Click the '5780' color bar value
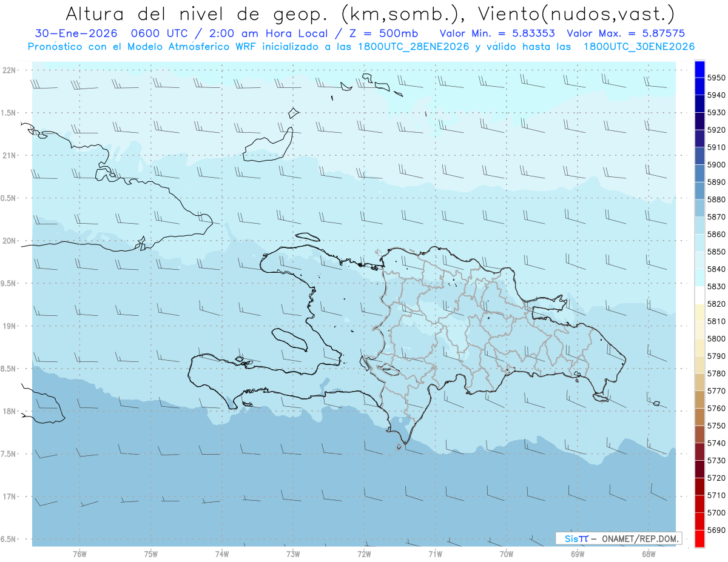 click(x=716, y=373)
